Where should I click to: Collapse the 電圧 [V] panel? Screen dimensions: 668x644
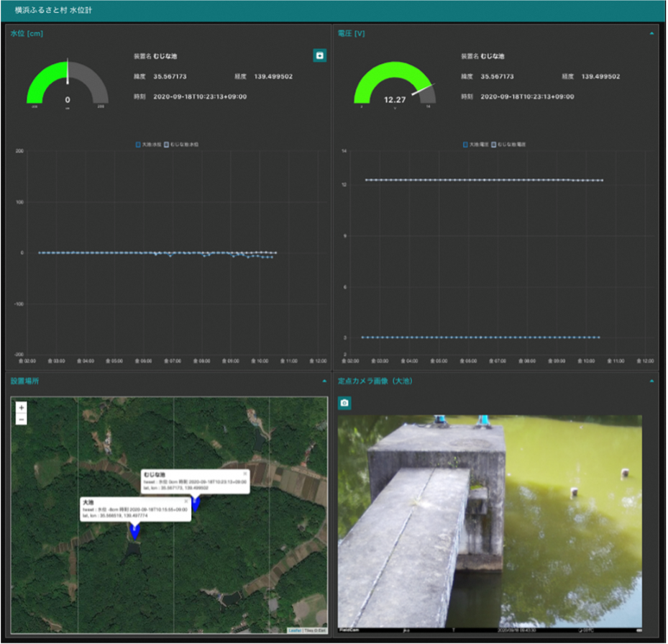tap(651, 33)
